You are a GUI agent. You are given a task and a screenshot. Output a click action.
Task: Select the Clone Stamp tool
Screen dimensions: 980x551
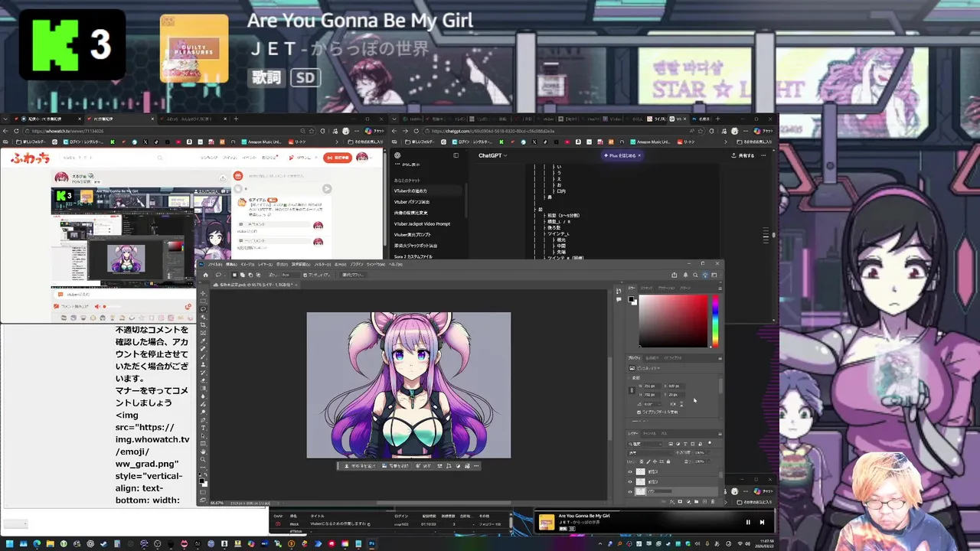pyautogui.click(x=203, y=364)
